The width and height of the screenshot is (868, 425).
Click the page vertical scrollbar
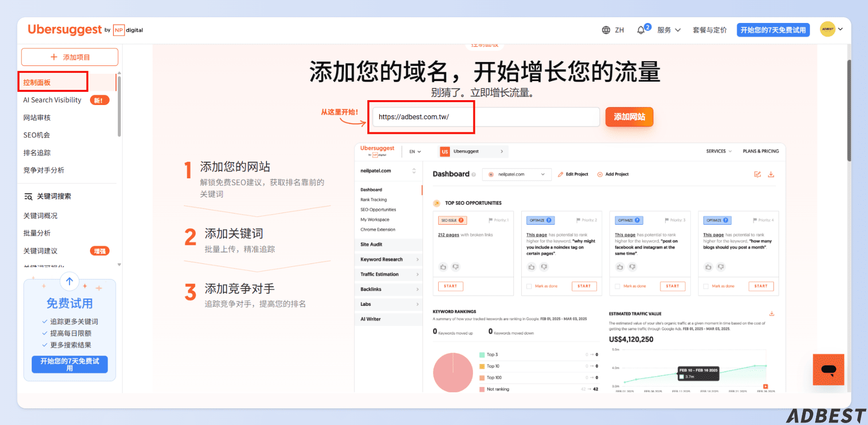pyautogui.click(x=849, y=110)
